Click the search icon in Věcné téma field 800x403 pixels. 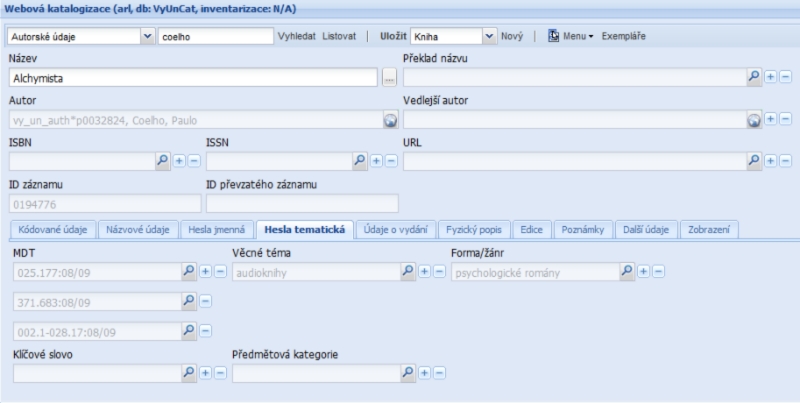[x=407, y=271]
